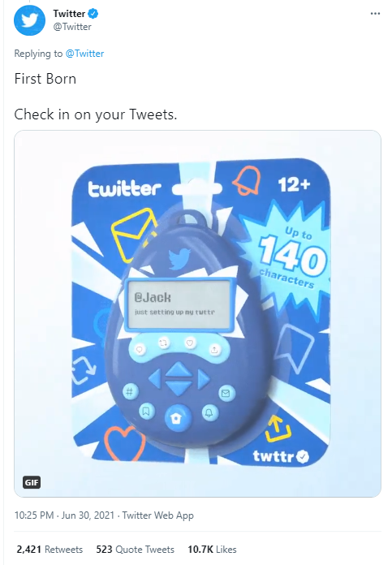Open the @Twitter link after Replying to

(x=84, y=54)
